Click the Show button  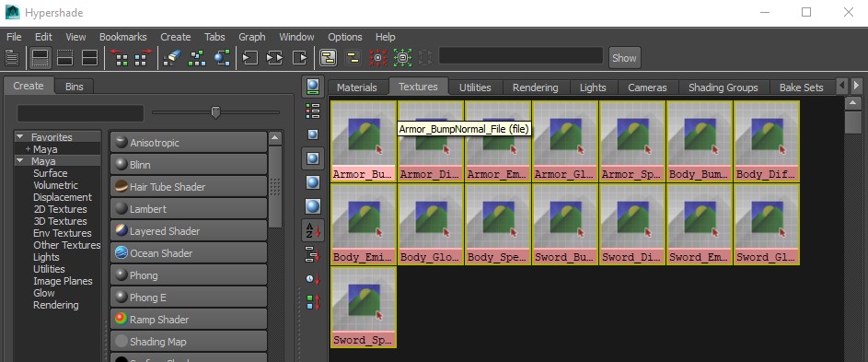[624, 58]
